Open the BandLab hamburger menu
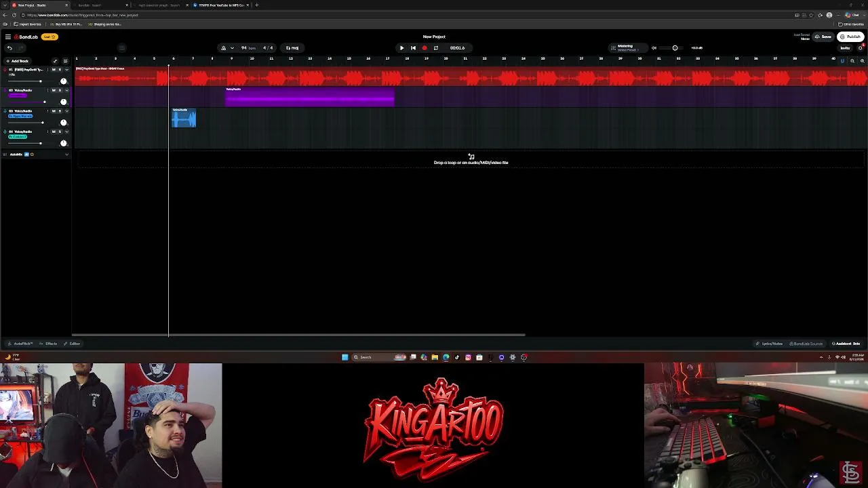Screen dimensions: 868x488 point(7,37)
